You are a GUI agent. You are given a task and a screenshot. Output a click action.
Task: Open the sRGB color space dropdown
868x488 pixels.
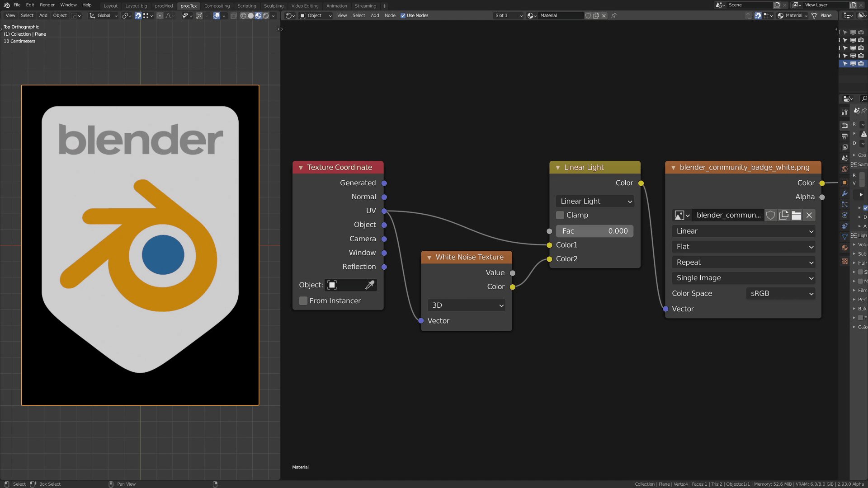click(x=781, y=293)
